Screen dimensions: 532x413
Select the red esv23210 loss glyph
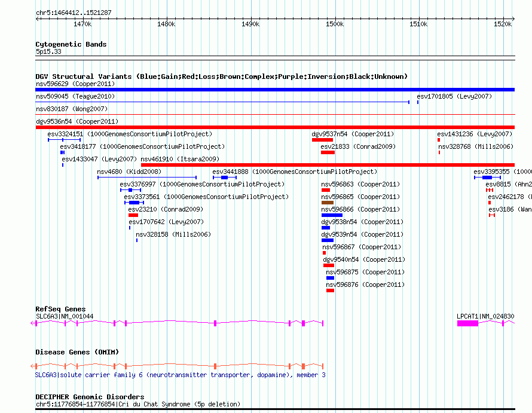click(133, 215)
